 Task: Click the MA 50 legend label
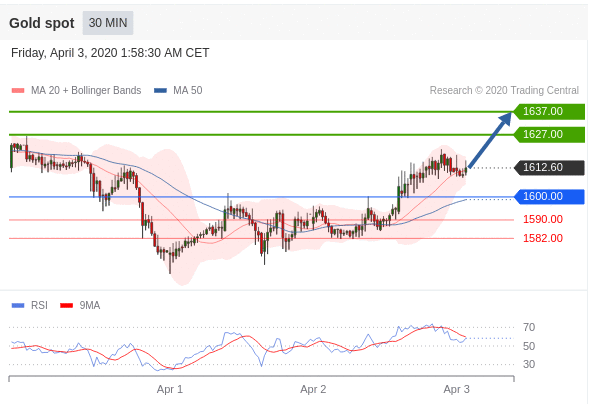(x=188, y=91)
